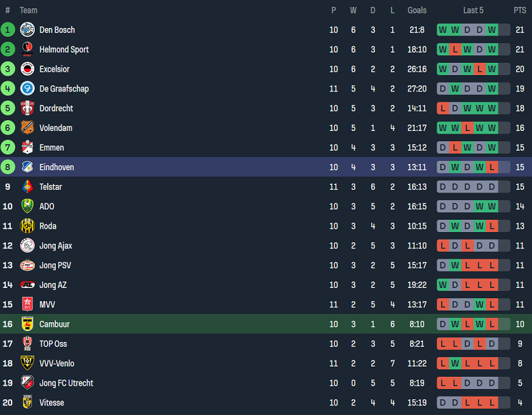Open the Excelsior team crest
Screen dimensions: 532x415
click(27, 69)
